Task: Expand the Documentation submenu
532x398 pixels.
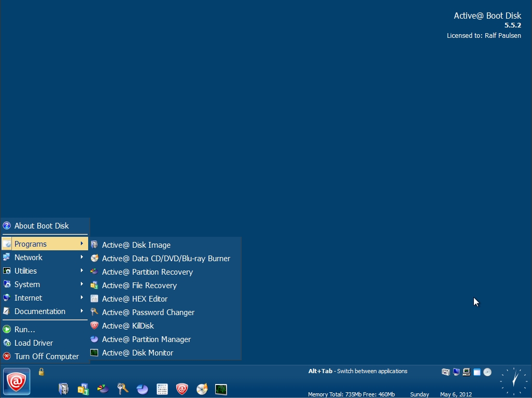Action: [40, 311]
